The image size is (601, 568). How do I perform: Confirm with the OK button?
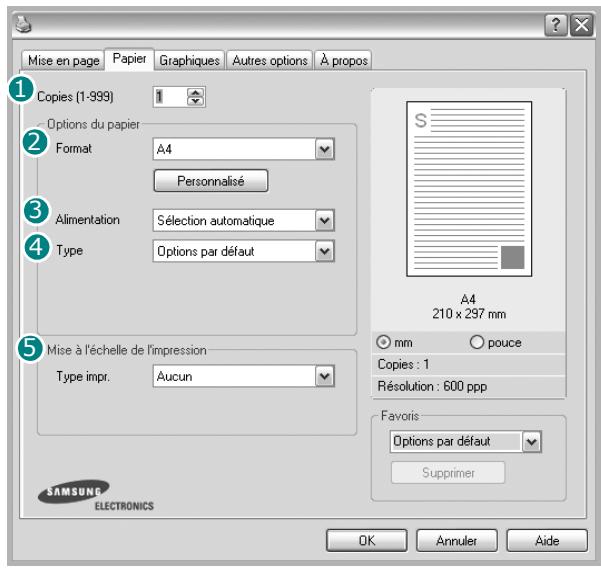pos(367,541)
